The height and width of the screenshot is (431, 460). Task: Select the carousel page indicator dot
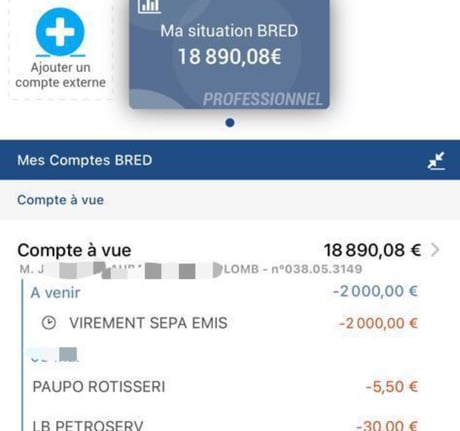[x=230, y=123]
